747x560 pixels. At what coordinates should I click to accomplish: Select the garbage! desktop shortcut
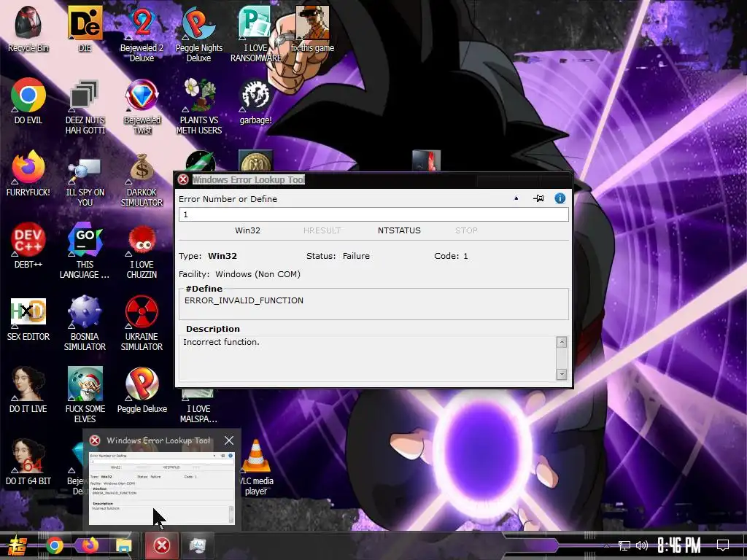pyautogui.click(x=256, y=101)
